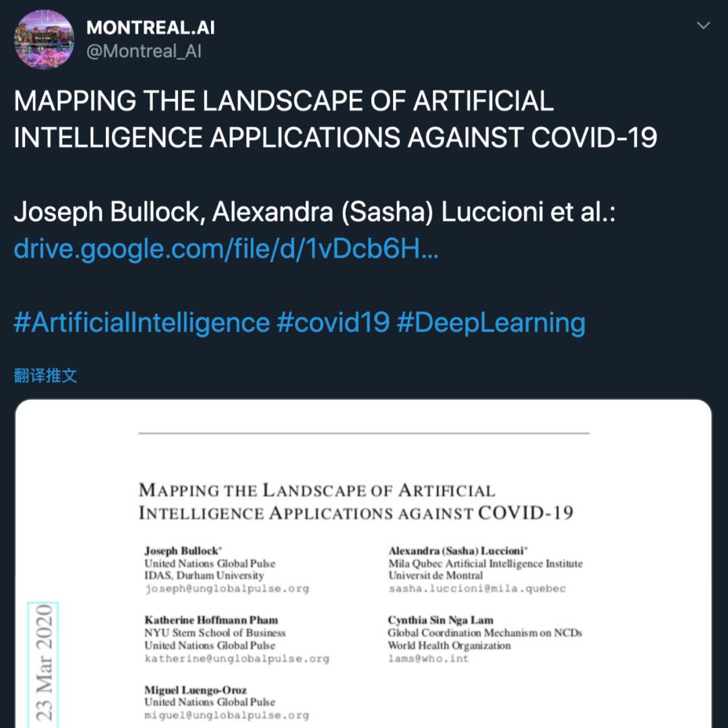Open the tweet options chevron menu
The height and width of the screenshot is (728, 728).
pyautogui.click(x=703, y=26)
